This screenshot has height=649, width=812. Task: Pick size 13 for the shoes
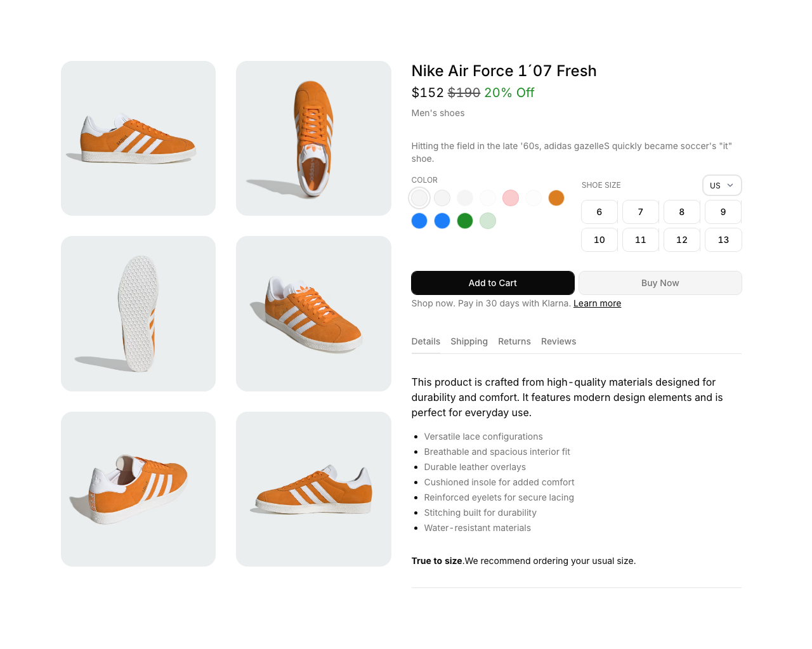point(723,239)
